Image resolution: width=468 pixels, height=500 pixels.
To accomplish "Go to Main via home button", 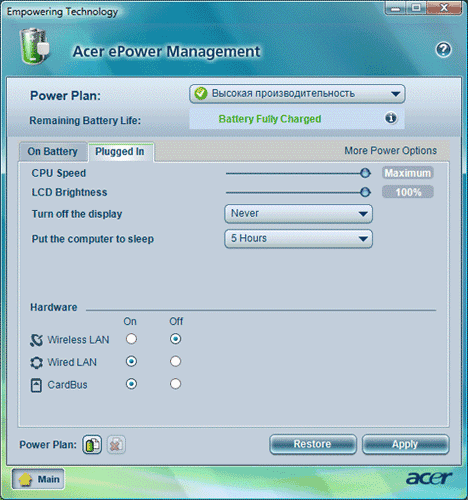I will pyautogui.click(x=38, y=479).
